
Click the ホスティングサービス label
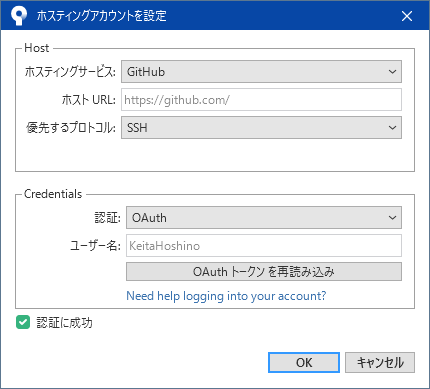click(x=70, y=72)
